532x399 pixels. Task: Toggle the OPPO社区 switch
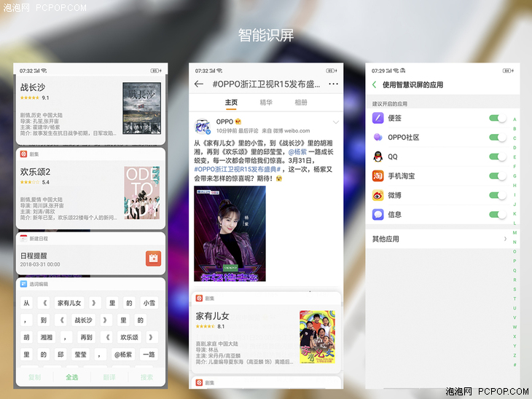tap(498, 138)
